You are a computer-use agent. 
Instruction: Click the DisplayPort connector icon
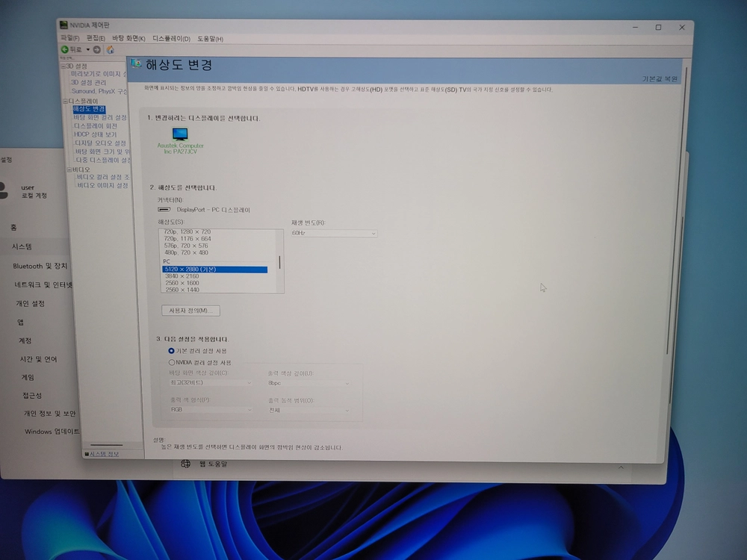coord(164,210)
